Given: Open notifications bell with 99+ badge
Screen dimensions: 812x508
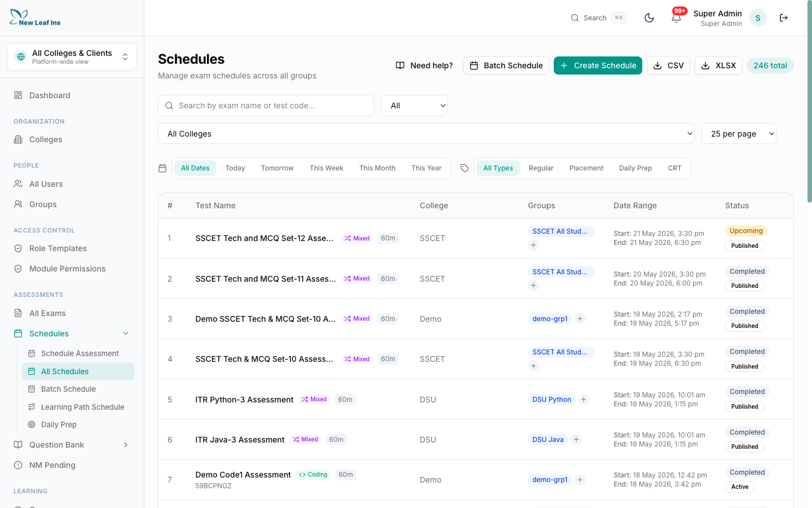Looking at the screenshot, I should point(676,18).
